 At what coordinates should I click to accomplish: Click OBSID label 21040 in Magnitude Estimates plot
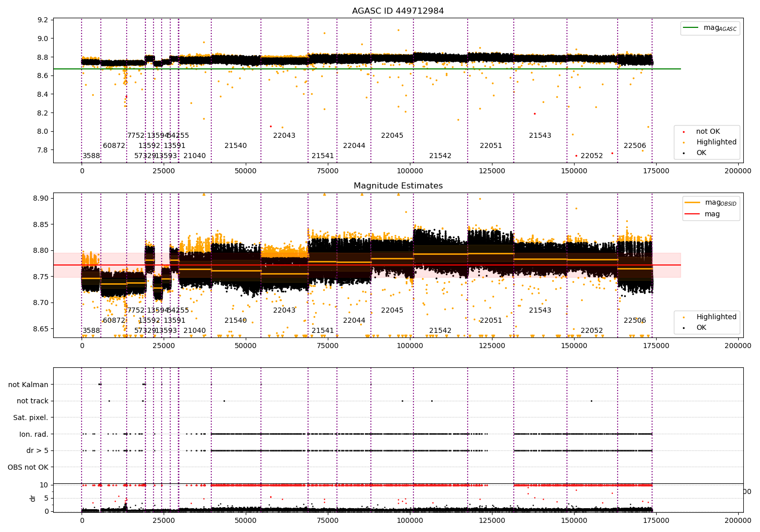click(x=195, y=331)
